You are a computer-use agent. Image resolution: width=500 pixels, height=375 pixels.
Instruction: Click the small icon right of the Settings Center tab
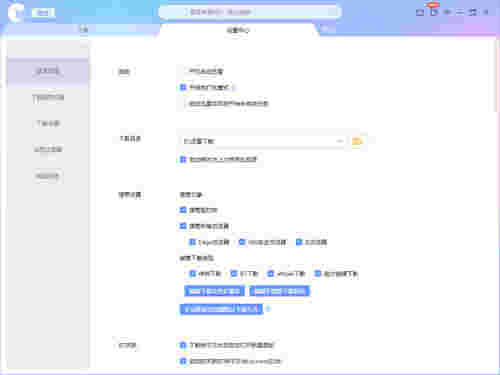pos(324,30)
